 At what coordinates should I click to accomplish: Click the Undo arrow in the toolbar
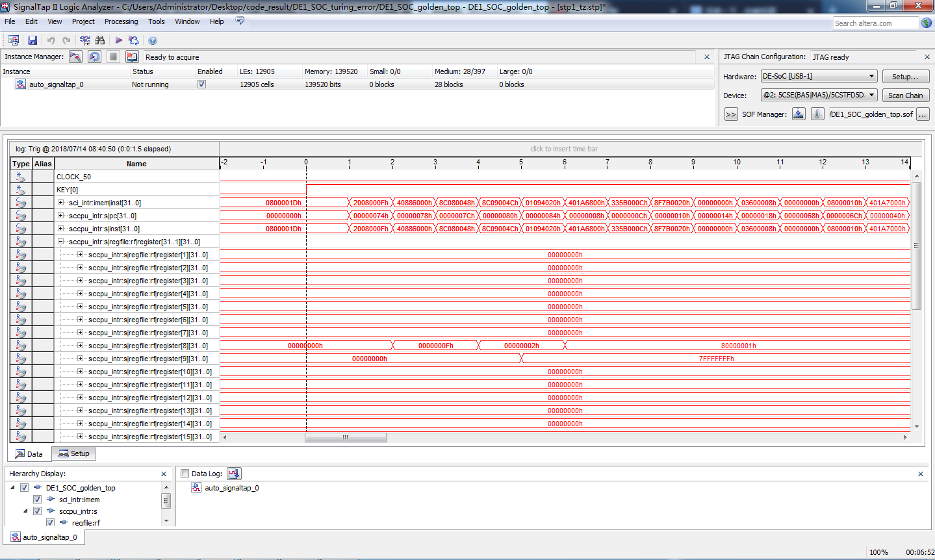[51, 40]
